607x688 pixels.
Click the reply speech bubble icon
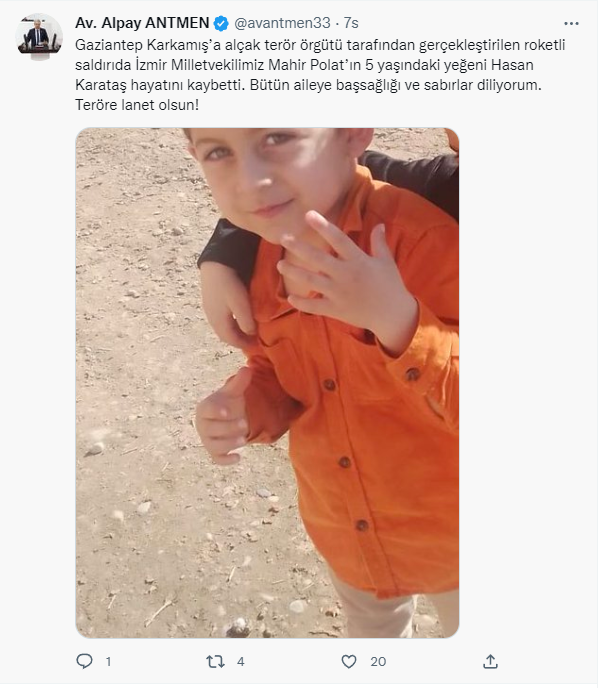[x=84, y=661]
